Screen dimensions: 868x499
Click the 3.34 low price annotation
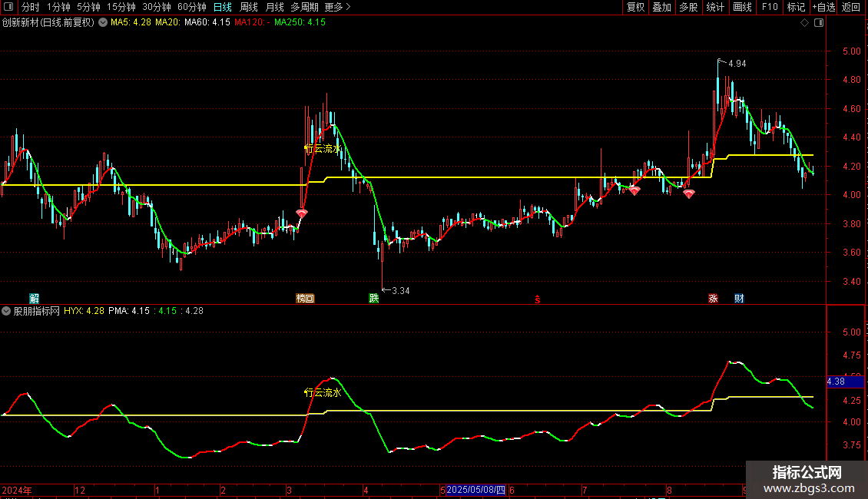401,290
